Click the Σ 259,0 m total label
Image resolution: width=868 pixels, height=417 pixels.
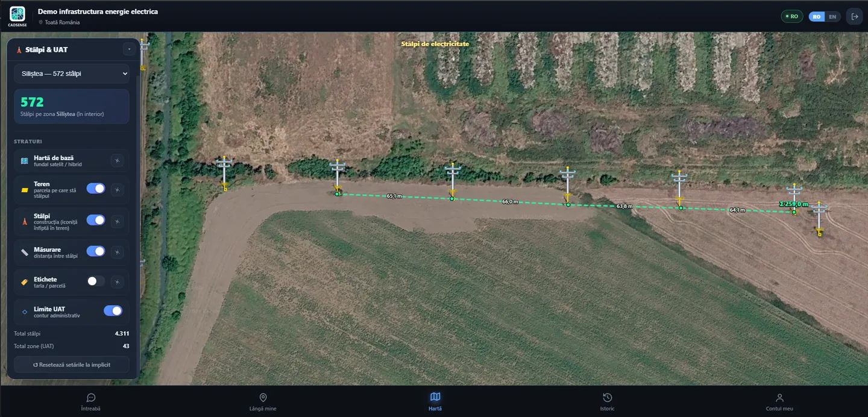pyautogui.click(x=793, y=204)
